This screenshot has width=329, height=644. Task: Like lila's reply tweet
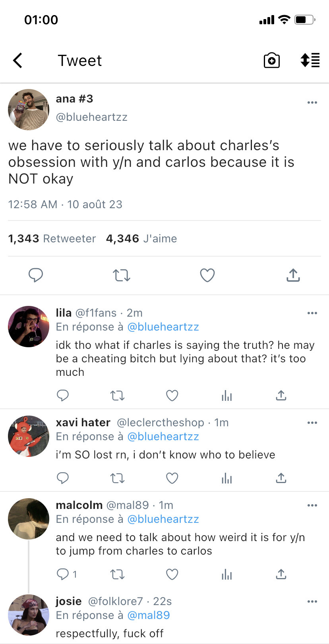coord(172,395)
